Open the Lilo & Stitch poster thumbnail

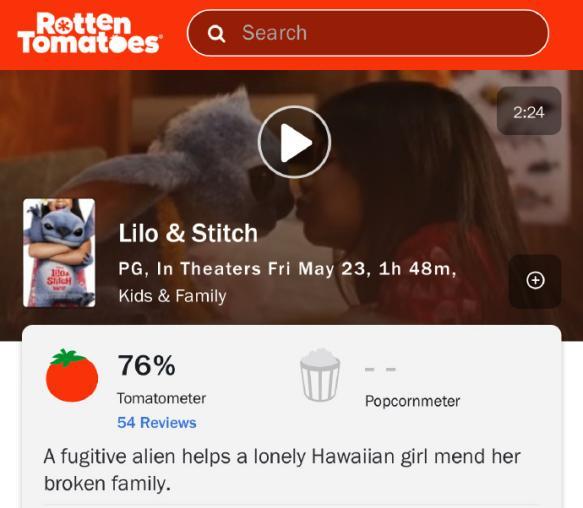pyautogui.click(x=59, y=253)
